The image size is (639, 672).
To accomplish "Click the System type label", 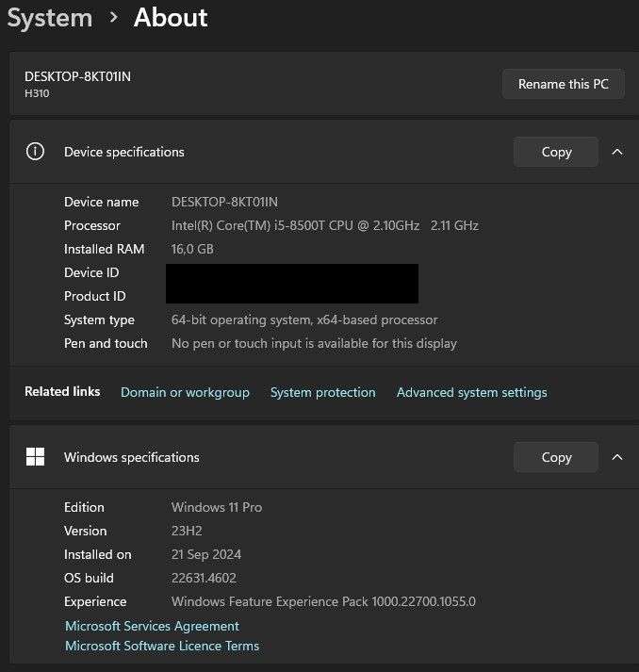I will pos(99,320).
